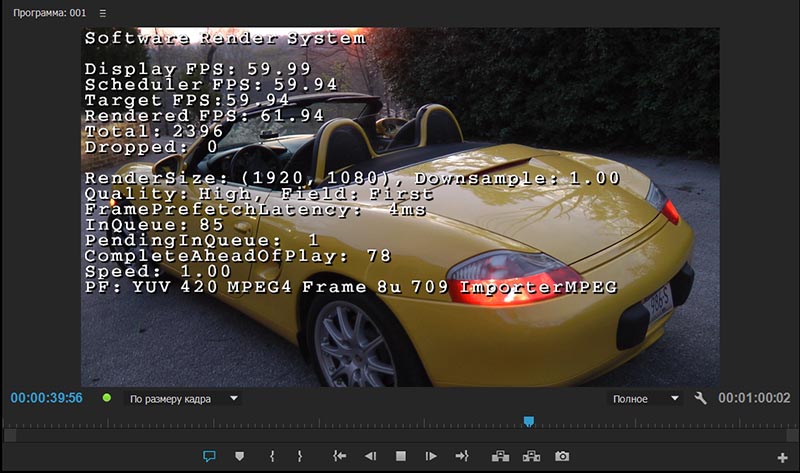Click the current timecode 00:00:39:56
The width and height of the screenshot is (800, 473).
(46, 398)
